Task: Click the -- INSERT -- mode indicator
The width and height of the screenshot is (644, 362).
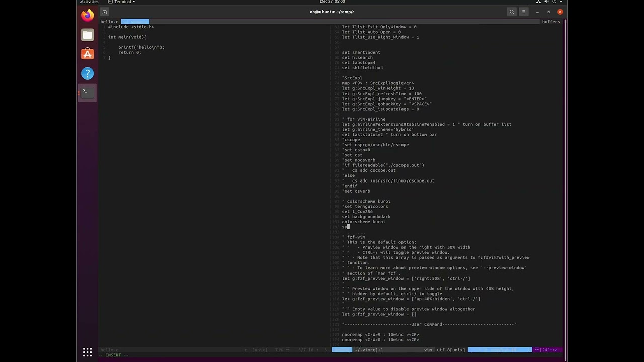Action: (113, 355)
